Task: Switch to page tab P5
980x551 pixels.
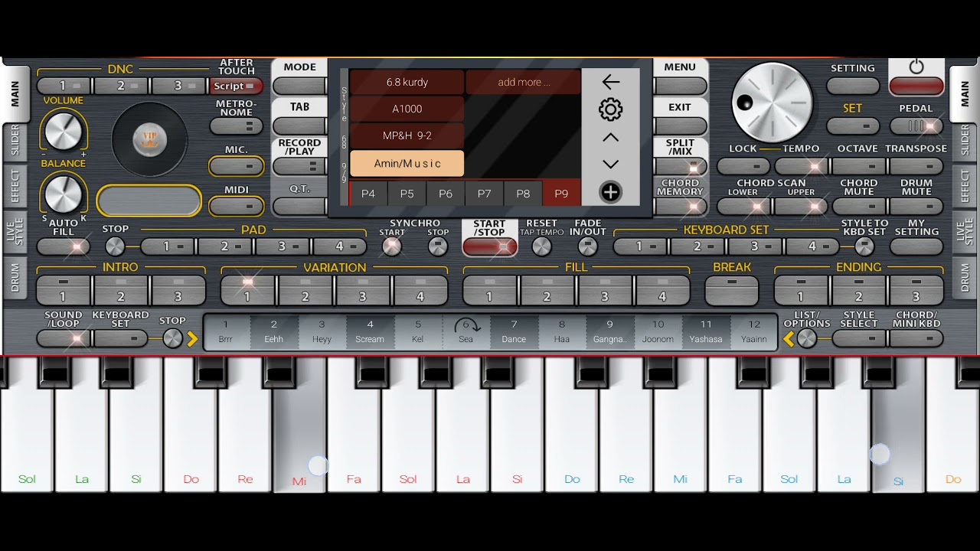Action: [x=407, y=194]
